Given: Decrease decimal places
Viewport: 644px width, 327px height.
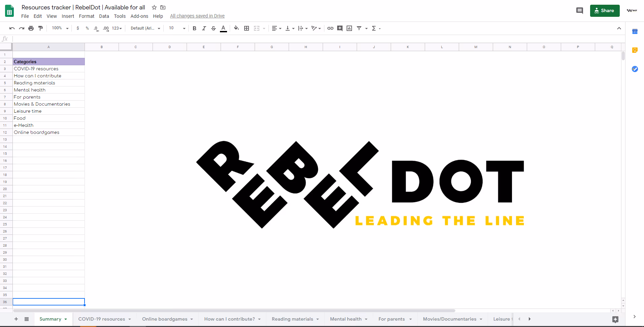Looking at the screenshot, I should pyautogui.click(x=96, y=28).
